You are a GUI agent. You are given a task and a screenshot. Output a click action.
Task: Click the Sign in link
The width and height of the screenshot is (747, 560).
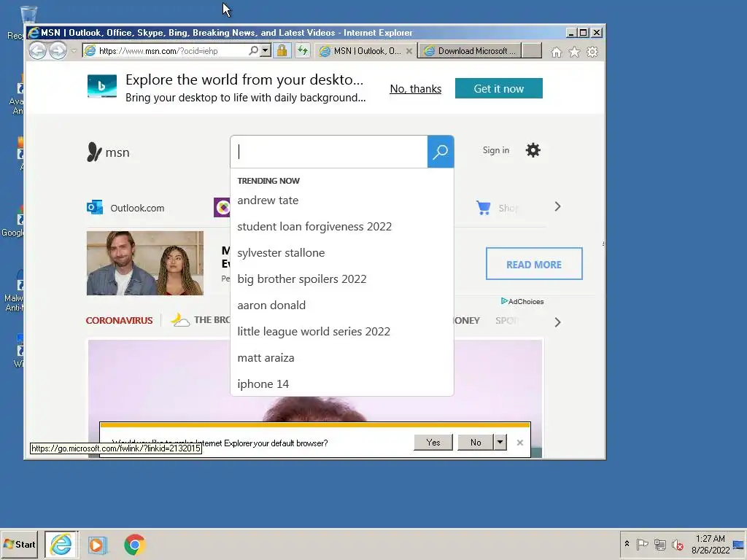(495, 150)
